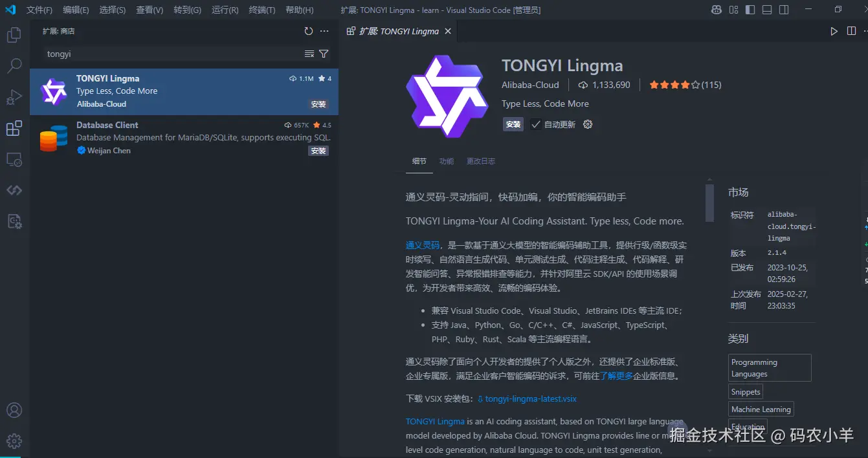Viewport: 868px width, 458px height.
Task: Toggle secondary side bar visibility
Action: tap(784, 10)
